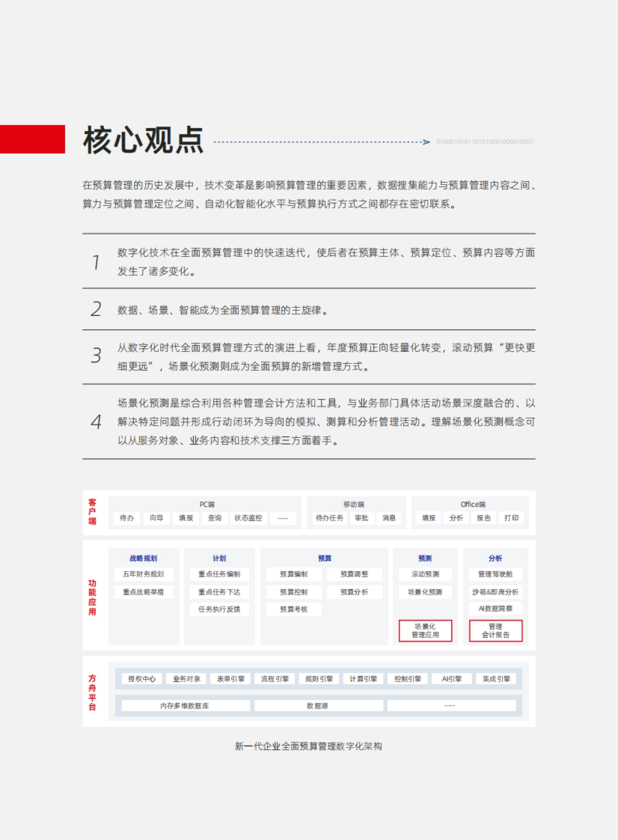Screen dimensions: 618x840
Task: Click the 方舟平台 row label
Action: [92, 692]
